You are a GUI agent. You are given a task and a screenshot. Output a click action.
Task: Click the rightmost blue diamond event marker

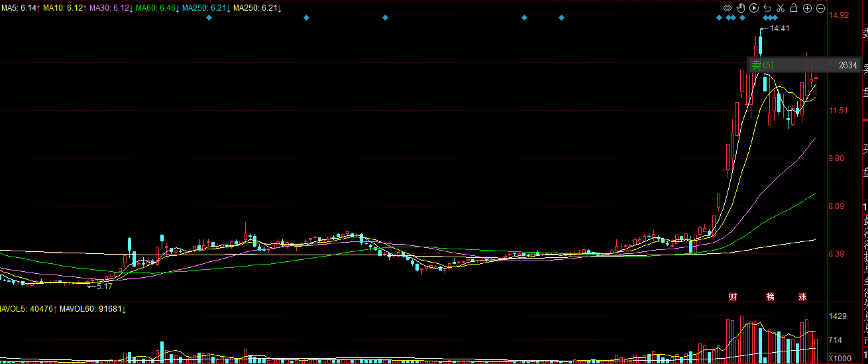775,17
